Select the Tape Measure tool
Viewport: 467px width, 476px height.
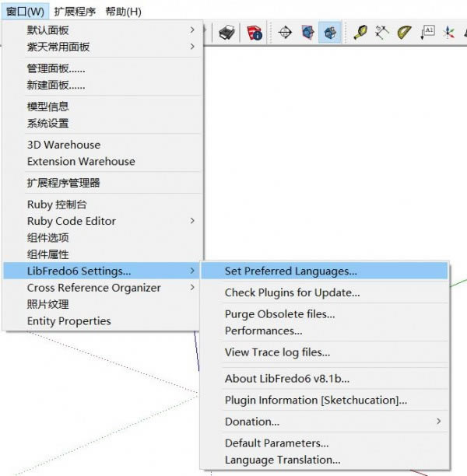click(360, 32)
